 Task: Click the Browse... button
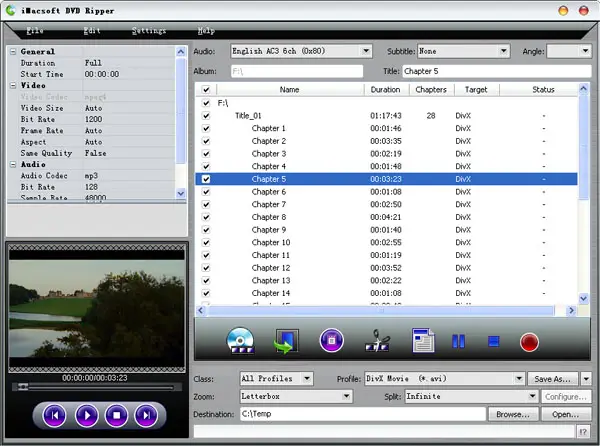(513, 414)
